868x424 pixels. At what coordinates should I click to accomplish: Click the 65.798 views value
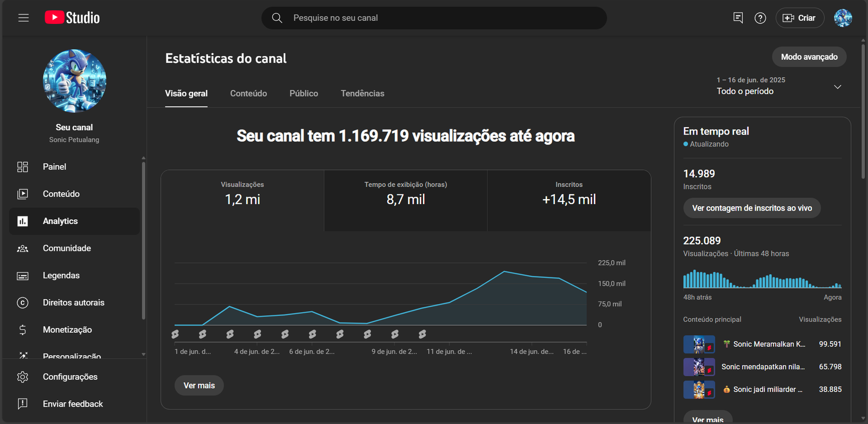pos(830,367)
